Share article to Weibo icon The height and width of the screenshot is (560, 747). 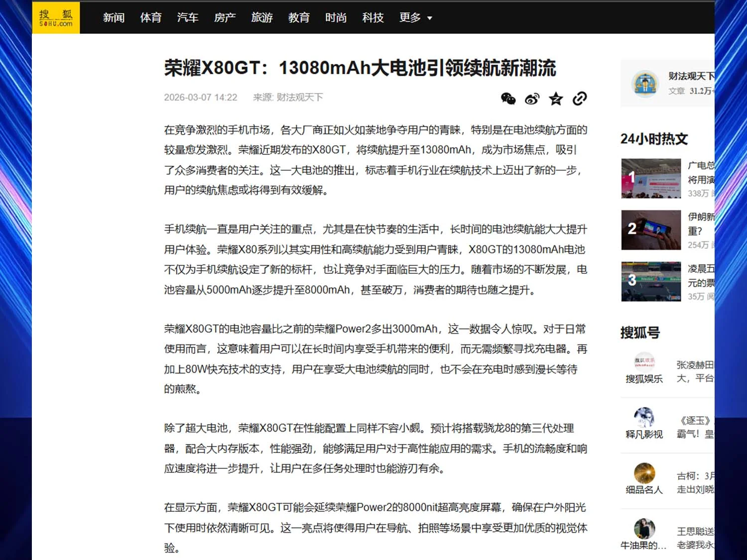(532, 99)
